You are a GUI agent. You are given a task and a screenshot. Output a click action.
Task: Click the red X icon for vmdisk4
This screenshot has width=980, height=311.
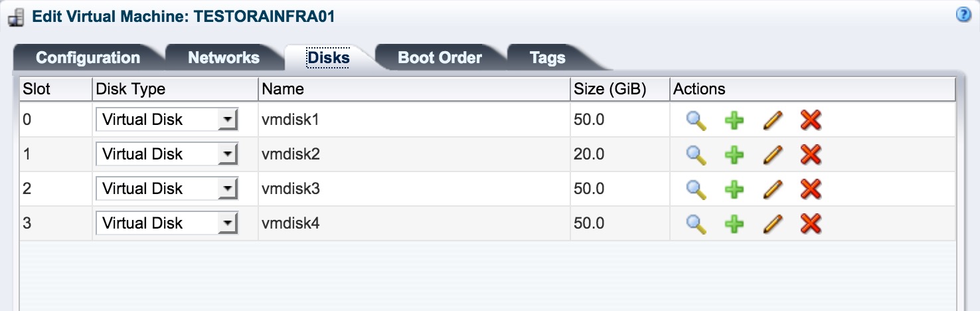click(x=811, y=224)
